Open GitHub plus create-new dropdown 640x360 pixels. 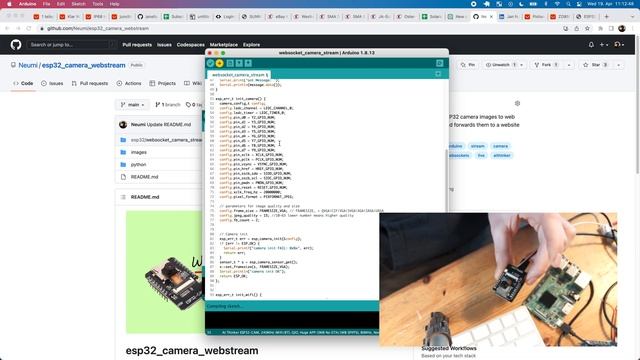tap(604, 44)
